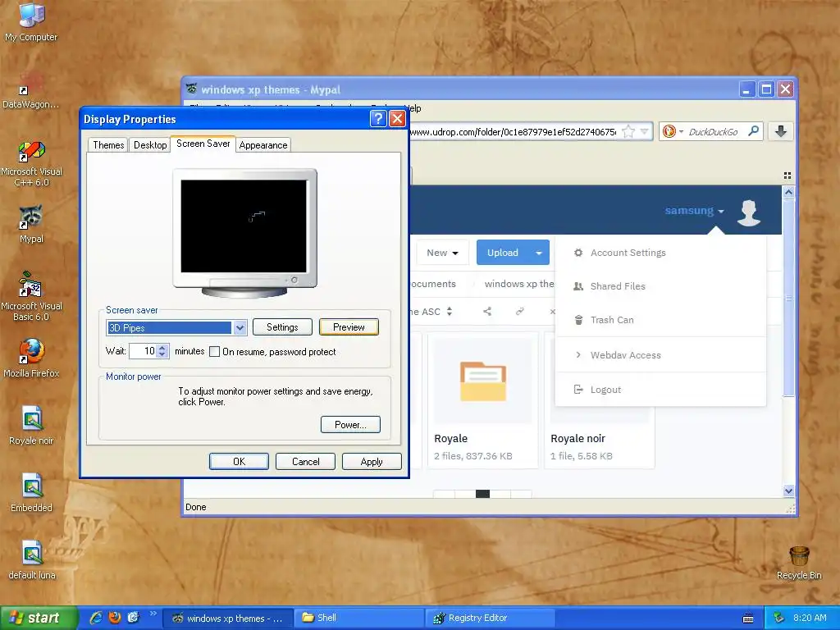
Task: Click the Wait minutes input field
Action: (x=143, y=351)
